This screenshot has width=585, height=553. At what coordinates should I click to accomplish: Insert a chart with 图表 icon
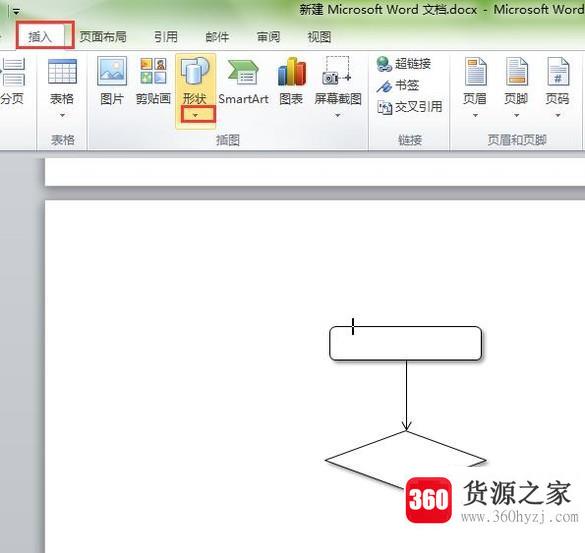(x=291, y=71)
